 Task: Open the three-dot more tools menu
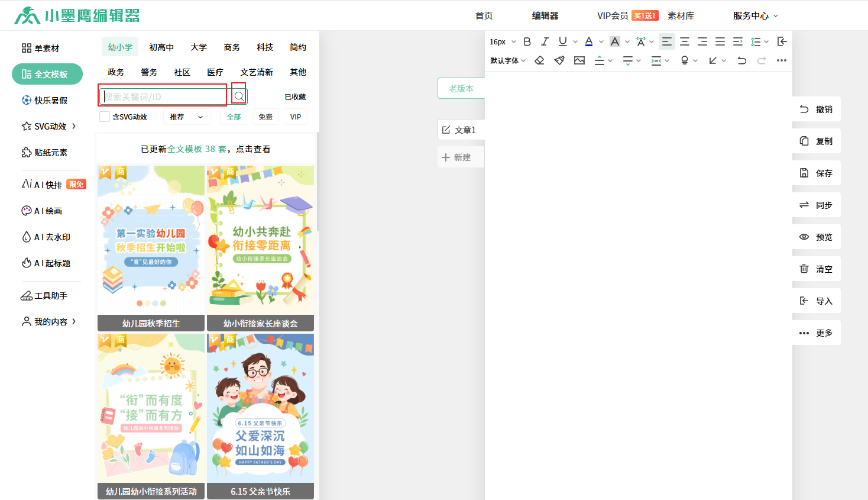coord(782,60)
